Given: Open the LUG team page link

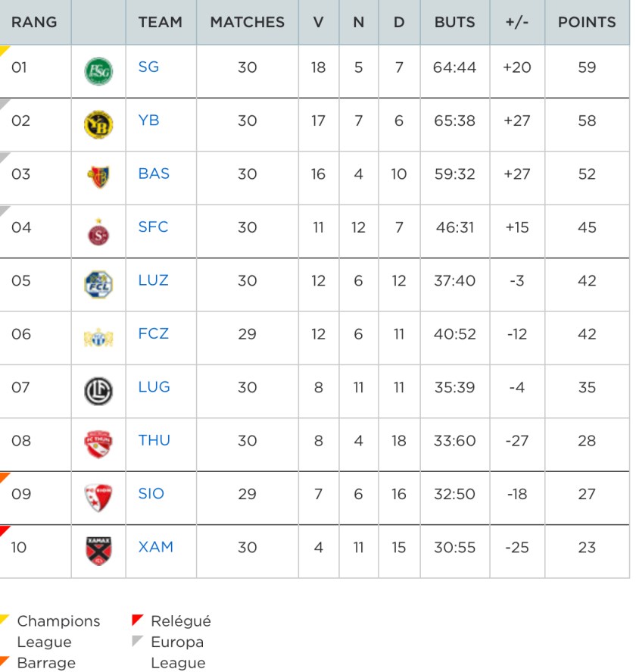Looking at the screenshot, I should (154, 386).
